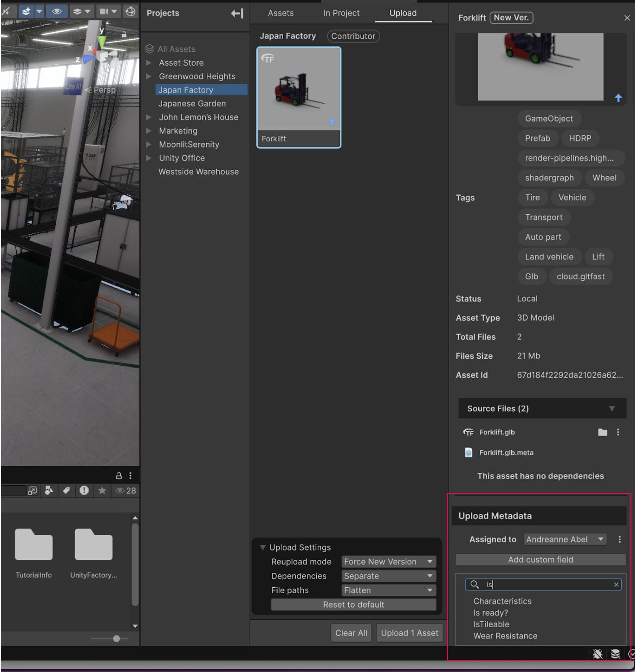Click the orientation gizmo's blue Z axis cone

click(x=88, y=59)
